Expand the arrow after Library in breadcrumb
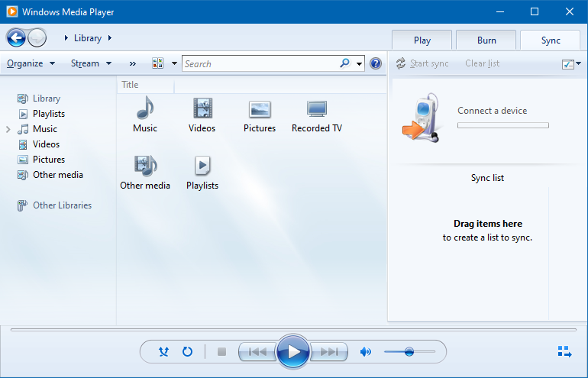Viewport: 588px width, 378px height. click(x=110, y=38)
